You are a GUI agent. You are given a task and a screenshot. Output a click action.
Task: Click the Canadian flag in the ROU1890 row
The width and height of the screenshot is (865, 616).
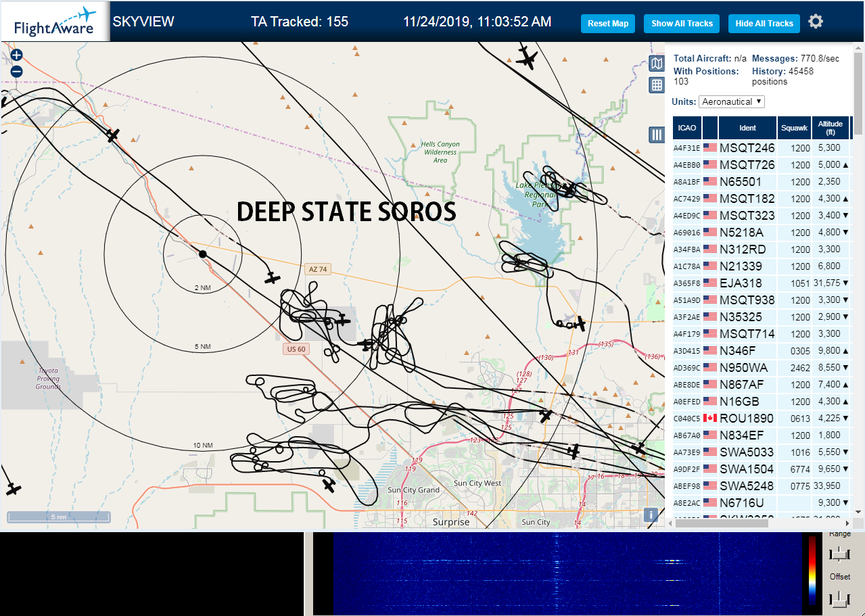709,418
